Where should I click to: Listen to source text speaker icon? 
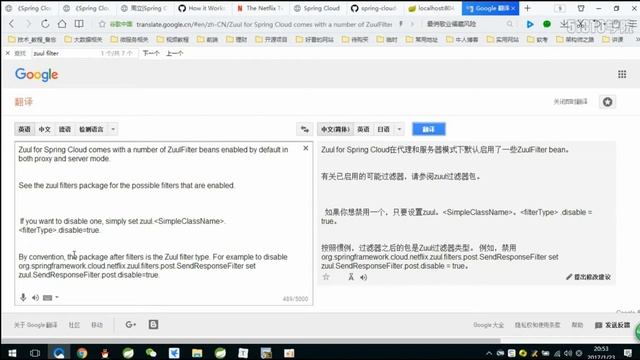36,298
